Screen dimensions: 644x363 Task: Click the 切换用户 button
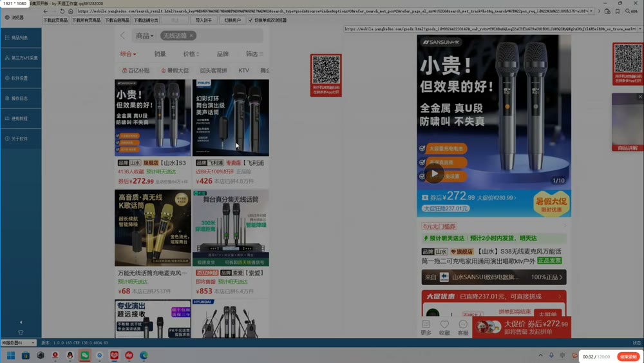pos(232,20)
